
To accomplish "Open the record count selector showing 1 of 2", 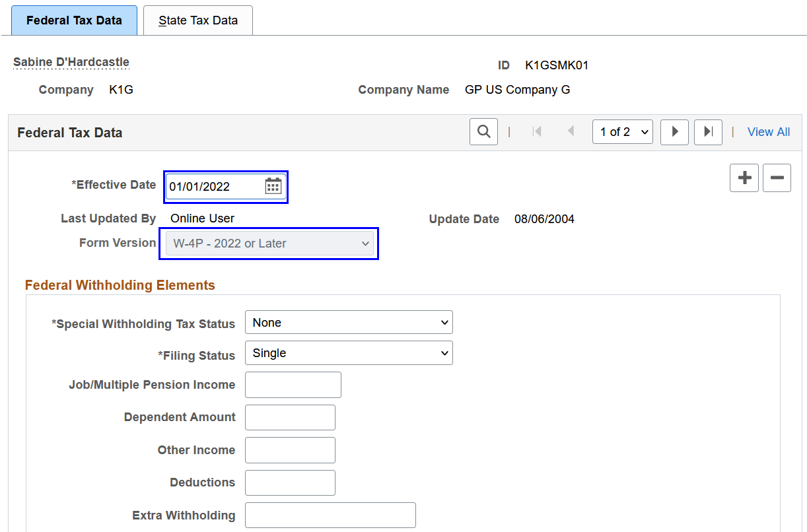I will [x=621, y=131].
